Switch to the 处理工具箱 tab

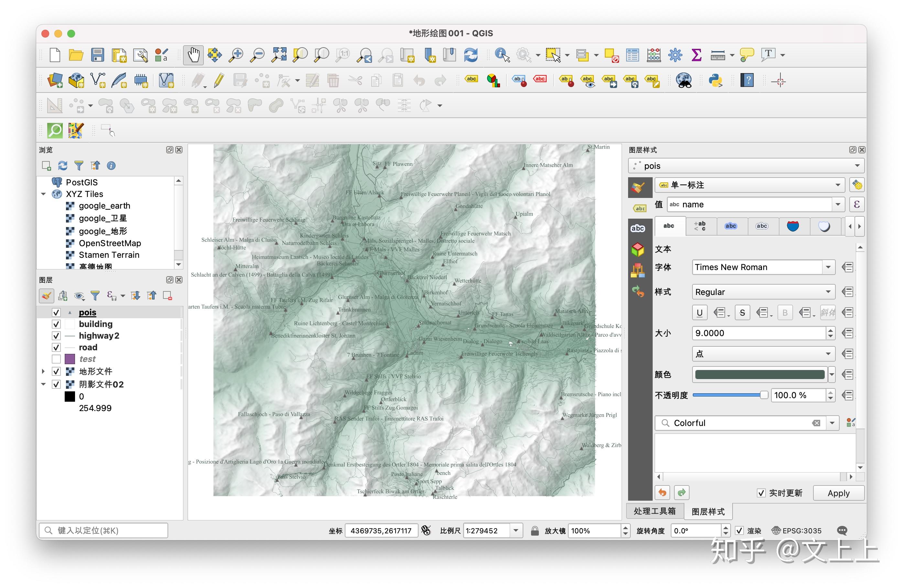coord(655,511)
